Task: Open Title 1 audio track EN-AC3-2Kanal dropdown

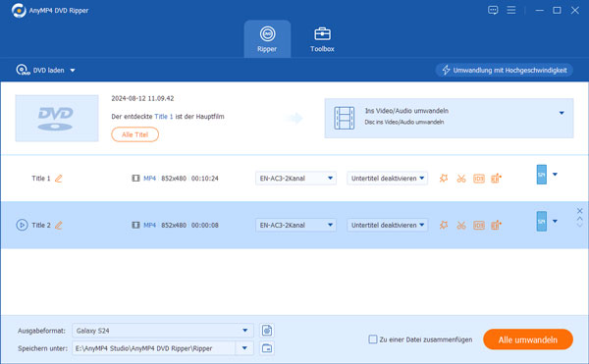Action: (x=295, y=179)
